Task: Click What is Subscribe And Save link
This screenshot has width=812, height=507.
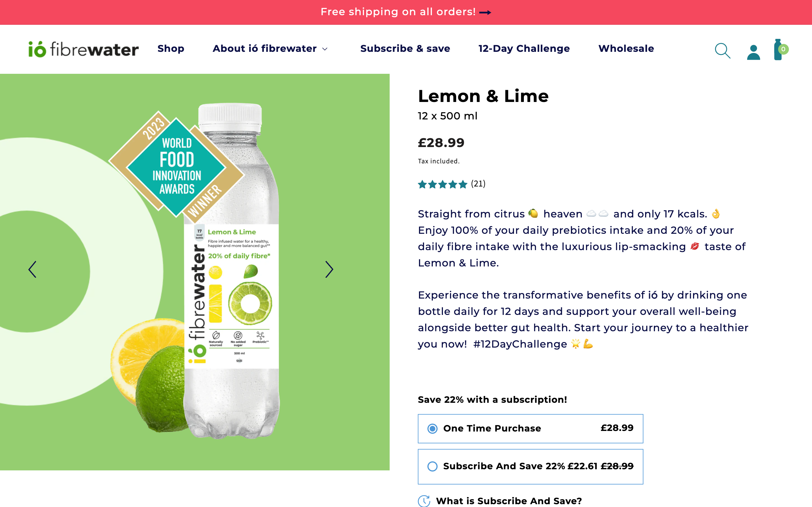Action: [x=509, y=501]
